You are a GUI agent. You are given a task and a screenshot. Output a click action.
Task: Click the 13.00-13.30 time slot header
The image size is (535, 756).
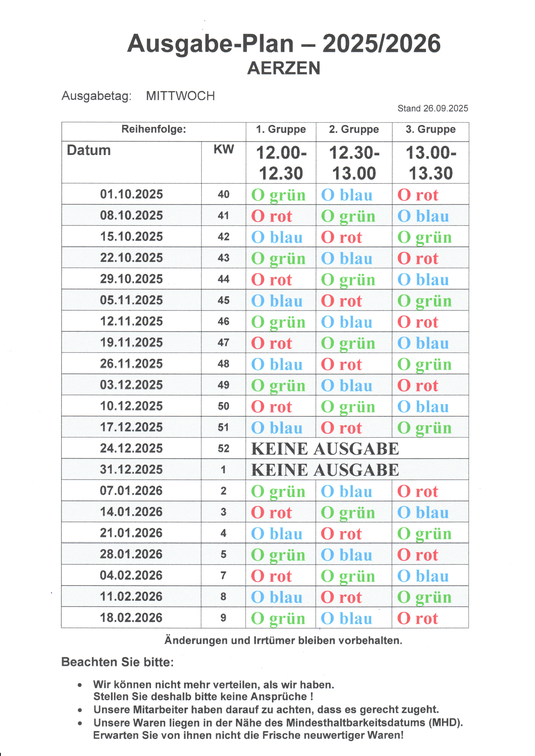430,162
